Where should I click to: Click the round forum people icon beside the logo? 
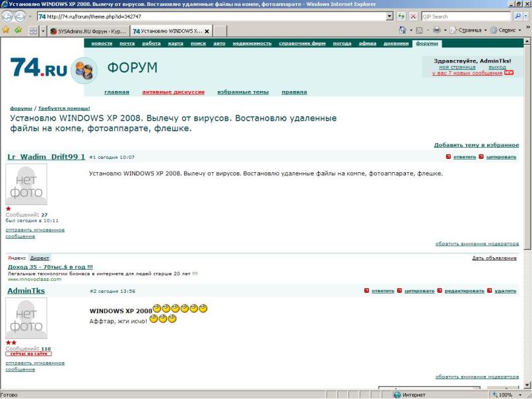pyautogui.click(x=84, y=71)
